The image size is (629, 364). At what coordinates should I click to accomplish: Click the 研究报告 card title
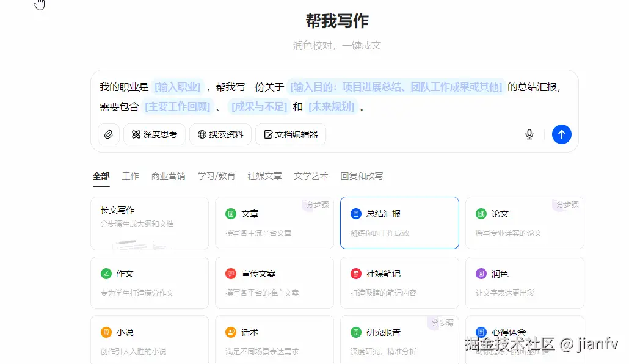[384, 332]
